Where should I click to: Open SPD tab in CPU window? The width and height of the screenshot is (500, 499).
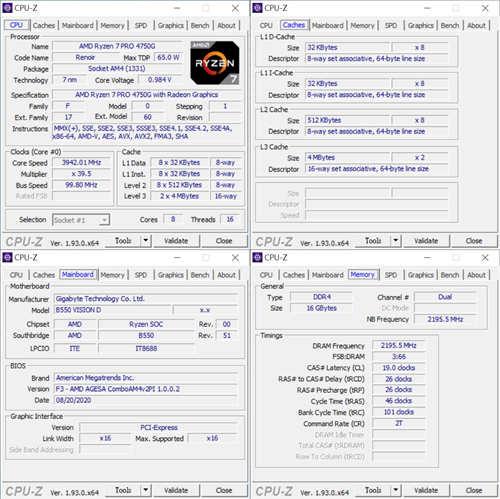click(141, 26)
